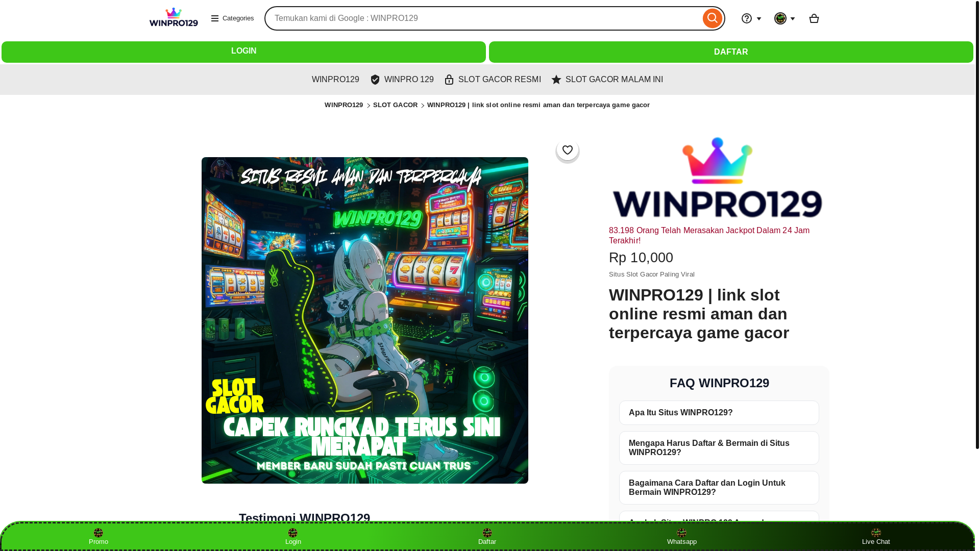Click 'Situs Slot Gacor Paling Viral' text
Image resolution: width=980 pixels, height=551 pixels.
[652, 274]
